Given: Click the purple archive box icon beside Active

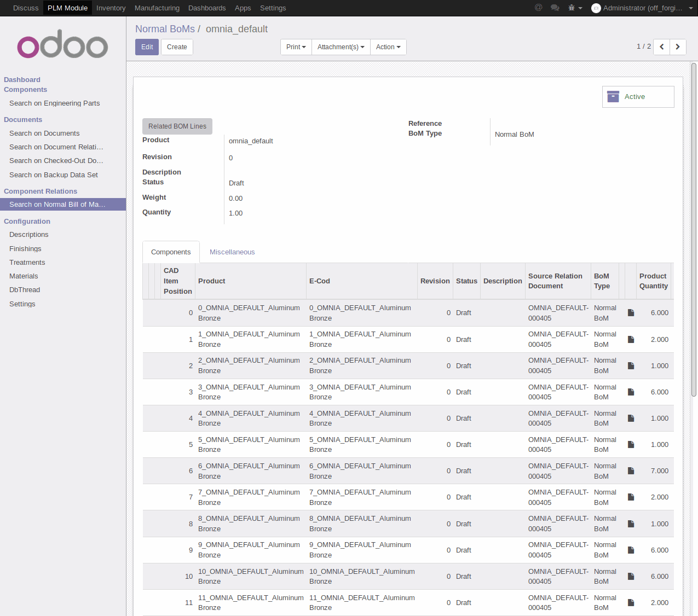Looking at the screenshot, I should [613, 96].
